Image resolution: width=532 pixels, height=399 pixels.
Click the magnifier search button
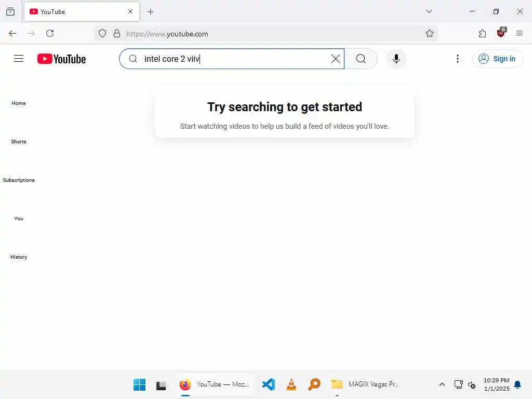point(361,59)
